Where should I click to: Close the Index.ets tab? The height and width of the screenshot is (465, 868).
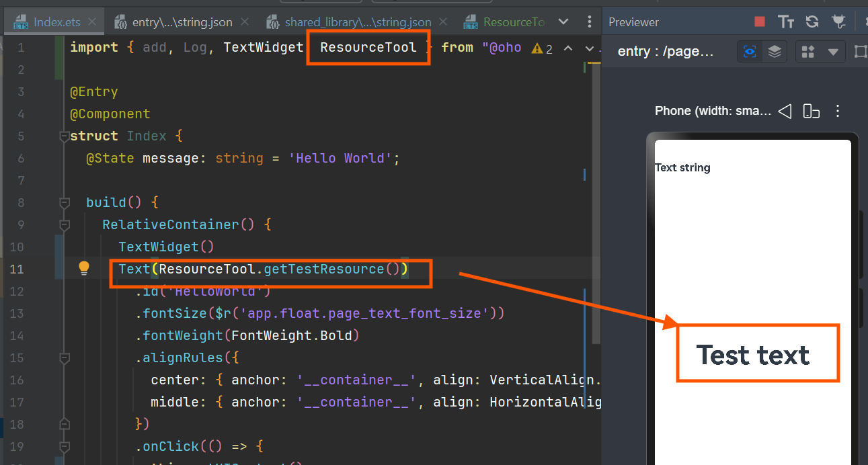click(x=92, y=22)
